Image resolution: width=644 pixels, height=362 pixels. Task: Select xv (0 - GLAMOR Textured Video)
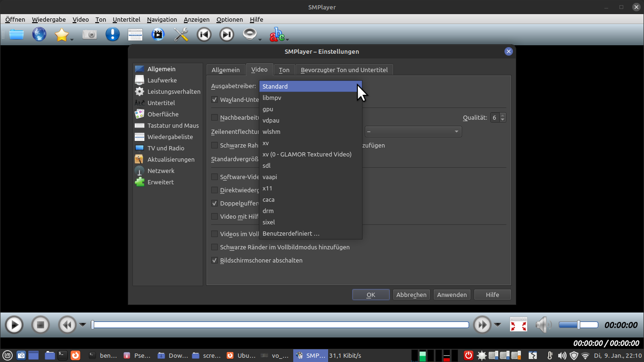(311, 154)
